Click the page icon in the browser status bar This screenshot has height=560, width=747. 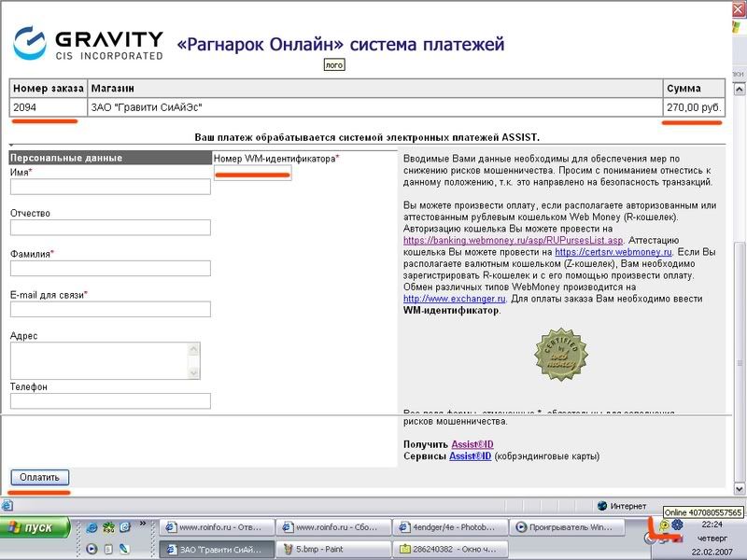7,506
